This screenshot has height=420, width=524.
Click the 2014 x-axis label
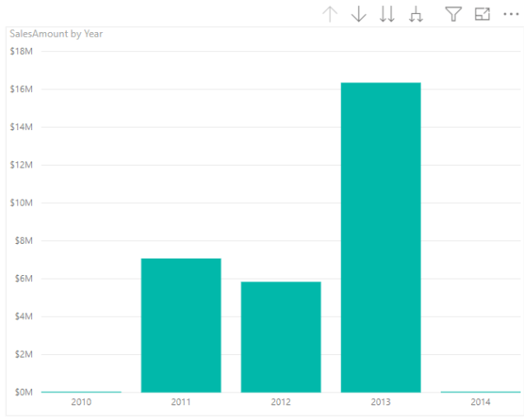point(480,403)
